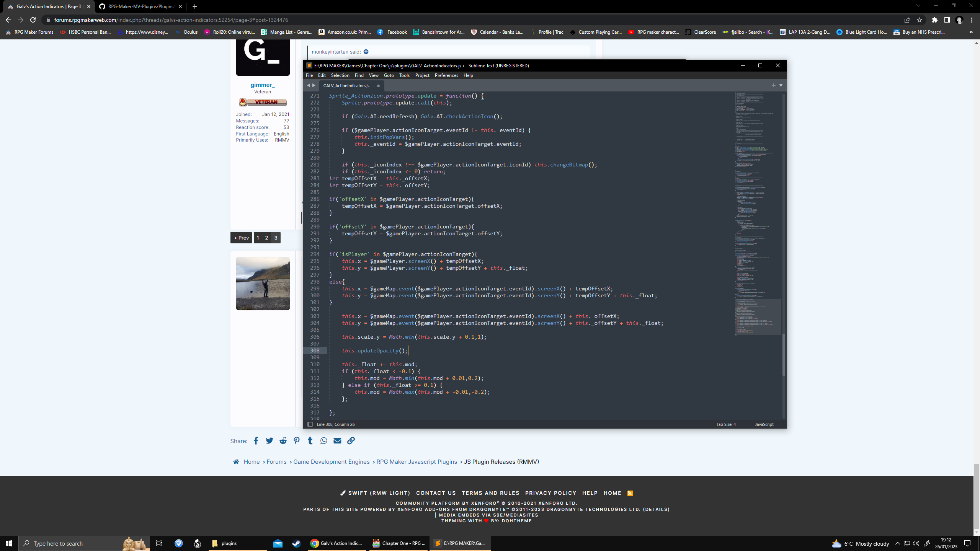The width and height of the screenshot is (980, 551).
Task: Open Sublime tab list dropdown arrow
Action: 781,85
